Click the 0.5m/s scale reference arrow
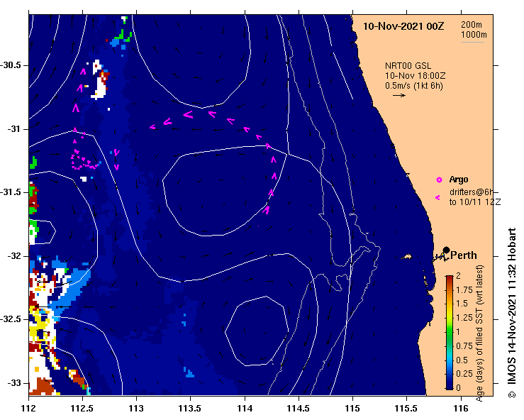The image size is (524, 420). 399,95
